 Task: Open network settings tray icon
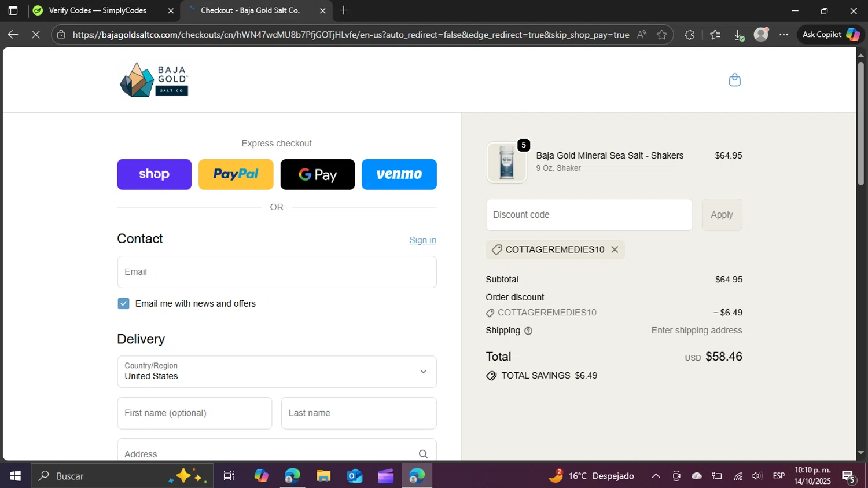[x=738, y=476]
